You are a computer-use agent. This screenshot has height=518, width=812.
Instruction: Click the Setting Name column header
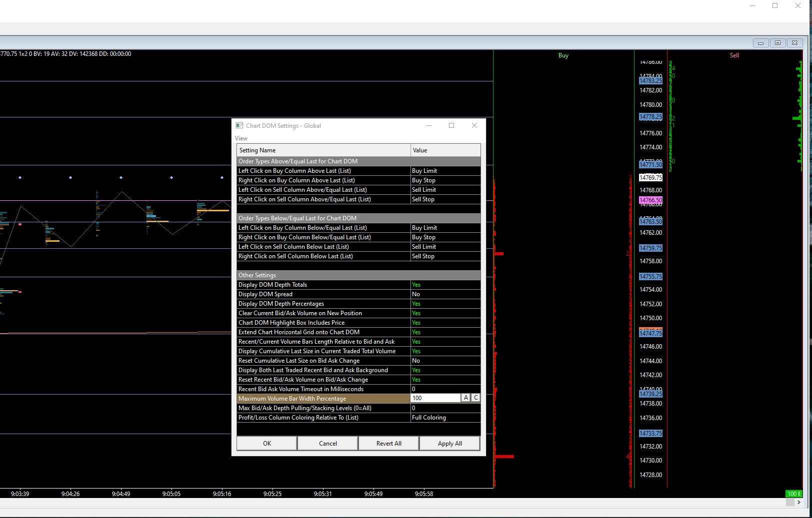(x=323, y=150)
